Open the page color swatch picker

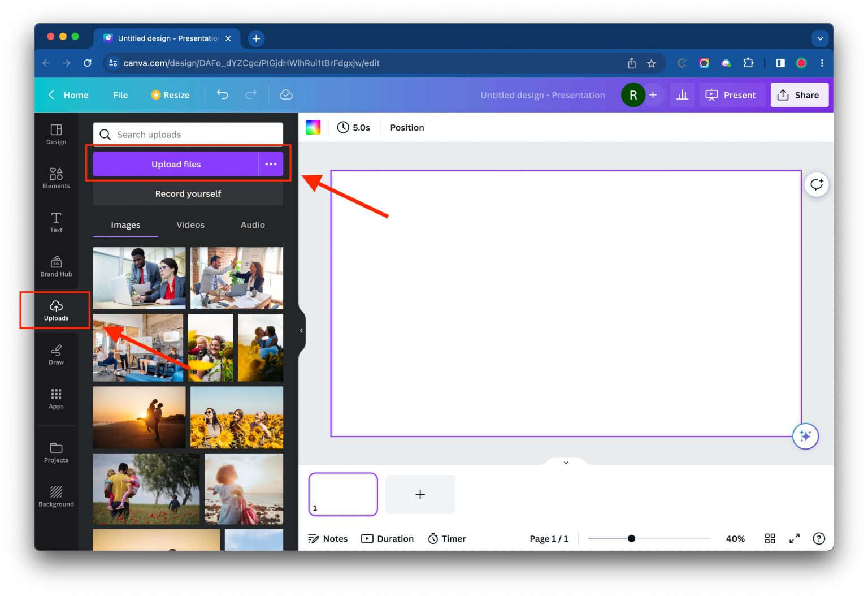click(313, 127)
